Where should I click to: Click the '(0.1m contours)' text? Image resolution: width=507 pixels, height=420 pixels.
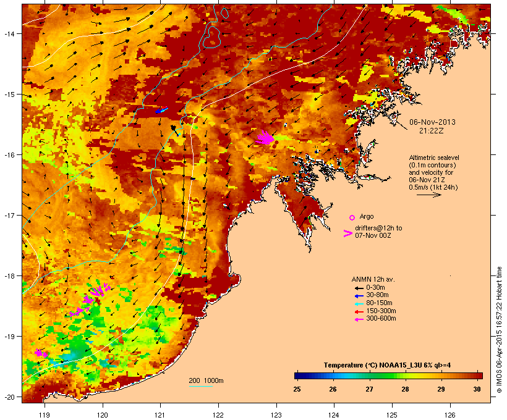pos(432,165)
